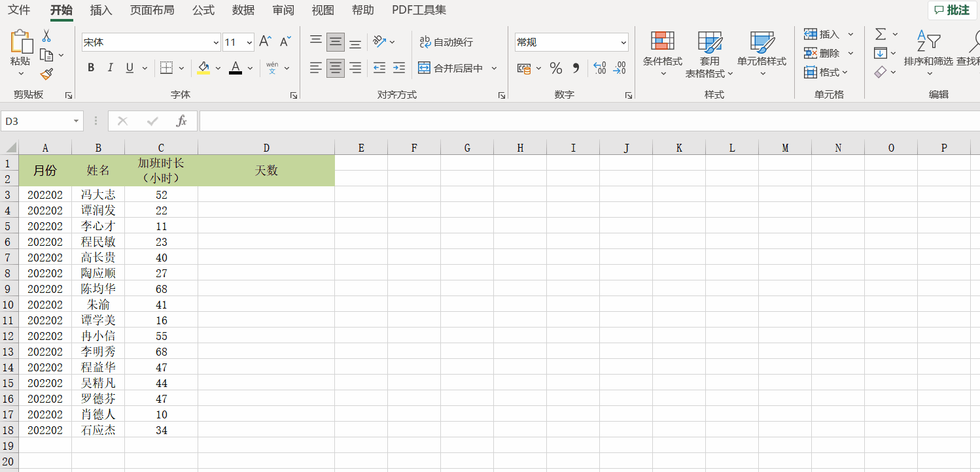Click the AutoSum Σ icon
This screenshot has height=472, width=980.
[881, 33]
